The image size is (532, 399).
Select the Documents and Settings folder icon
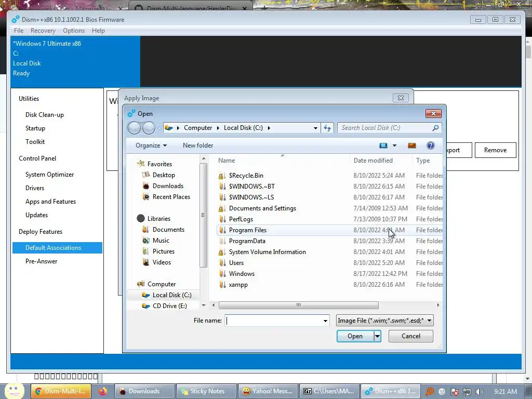pyautogui.click(x=222, y=208)
